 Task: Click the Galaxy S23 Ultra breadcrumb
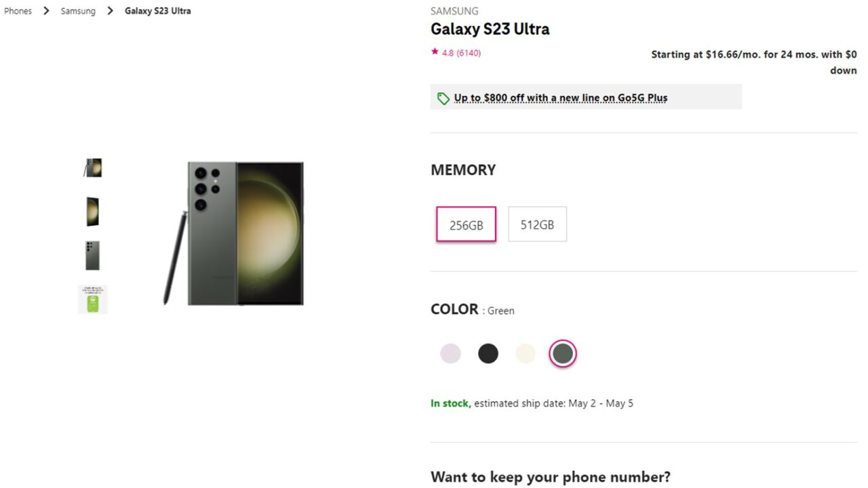click(x=157, y=10)
